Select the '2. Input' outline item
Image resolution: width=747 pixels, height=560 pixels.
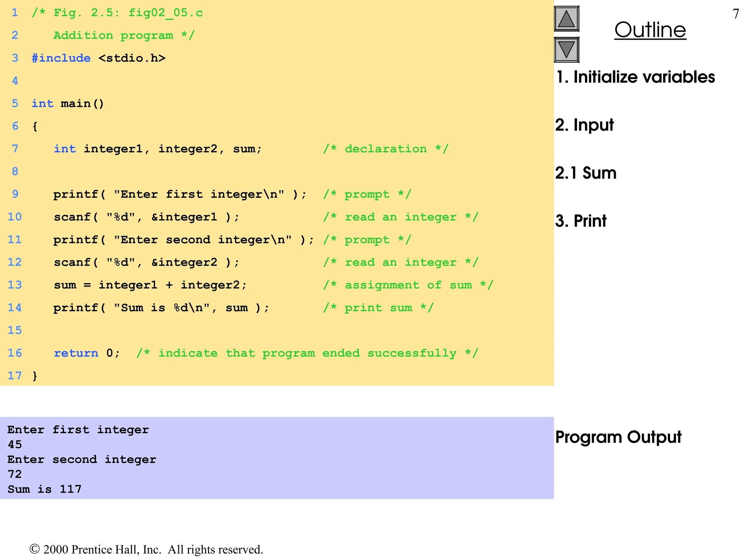(584, 125)
